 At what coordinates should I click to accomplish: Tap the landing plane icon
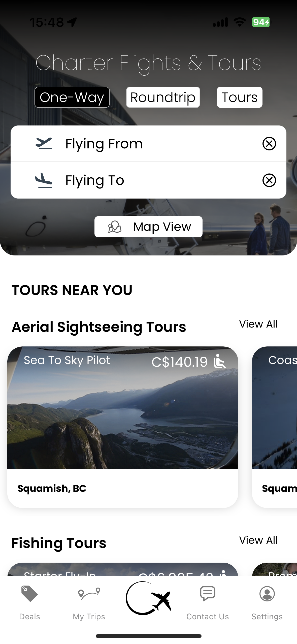tap(44, 180)
